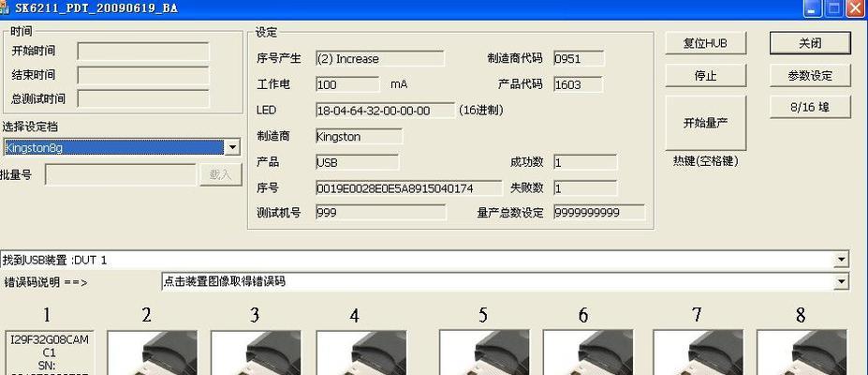Click the 失败数 field
868x375 pixels.
(x=585, y=188)
